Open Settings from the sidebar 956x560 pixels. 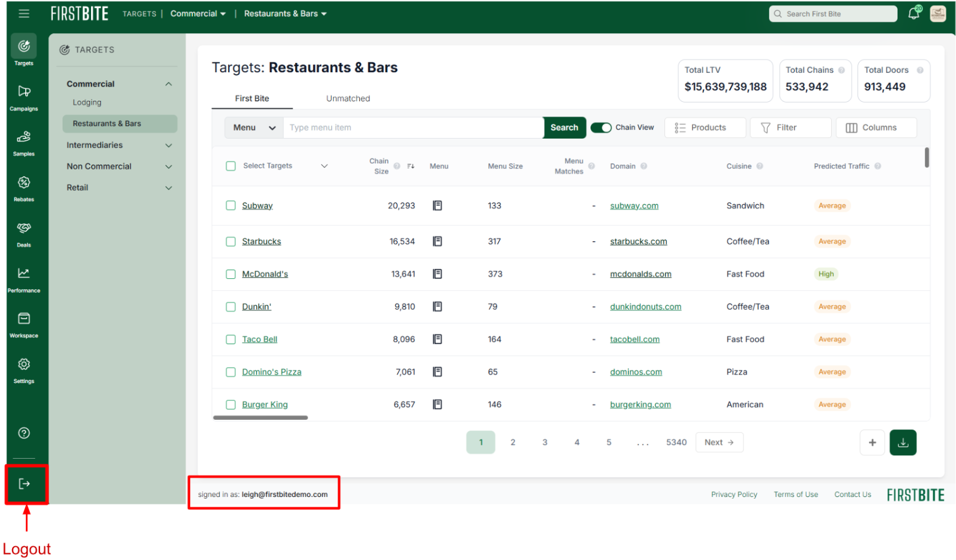[23, 370]
